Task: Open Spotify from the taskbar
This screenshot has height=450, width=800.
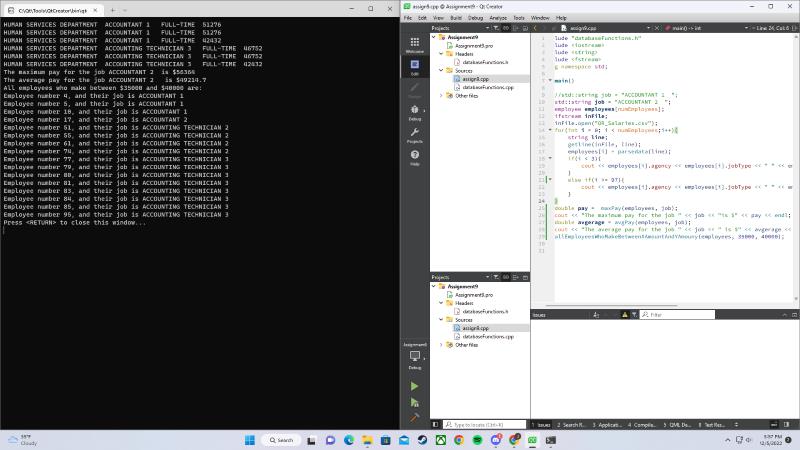Action: tap(478, 440)
